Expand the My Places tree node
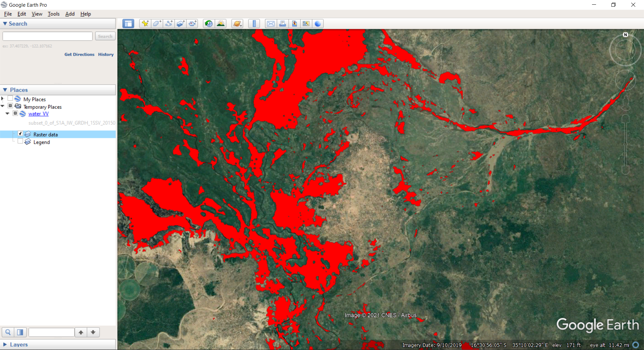The width and height of the screenshot is (644, 350). tap(2, 98)
